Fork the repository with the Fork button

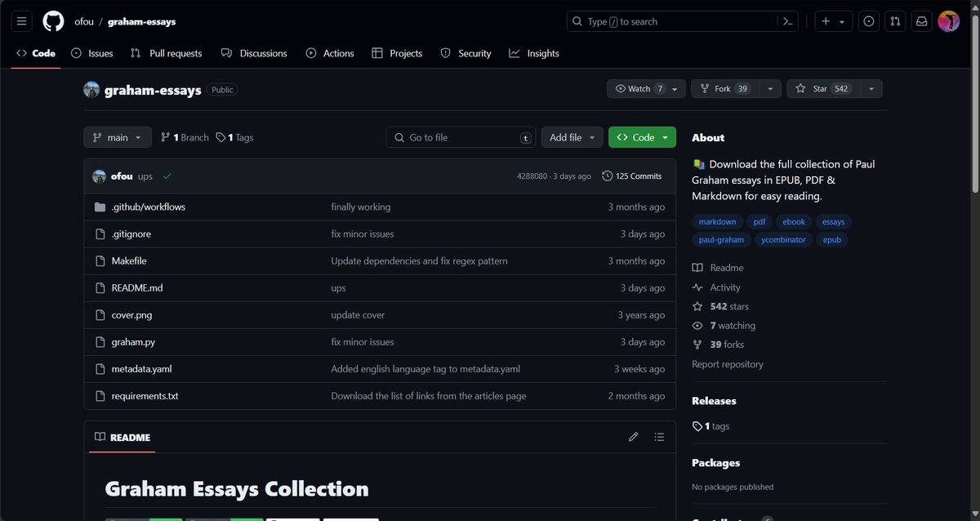(x=725, y=89)
